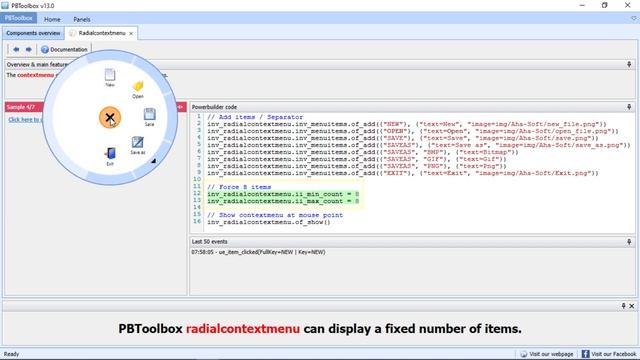Collapse ribbon using top-right chevron

coord(633,19)
